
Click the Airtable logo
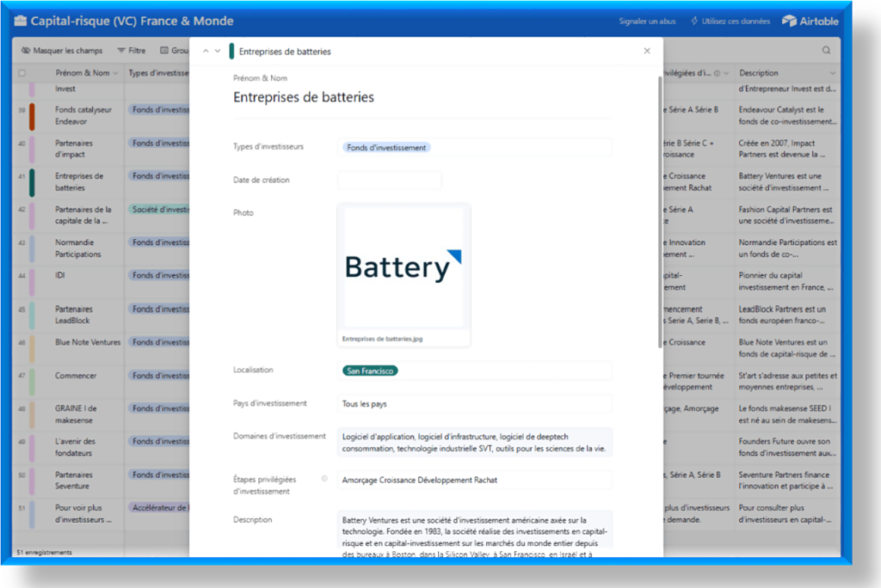coord(810,21)
